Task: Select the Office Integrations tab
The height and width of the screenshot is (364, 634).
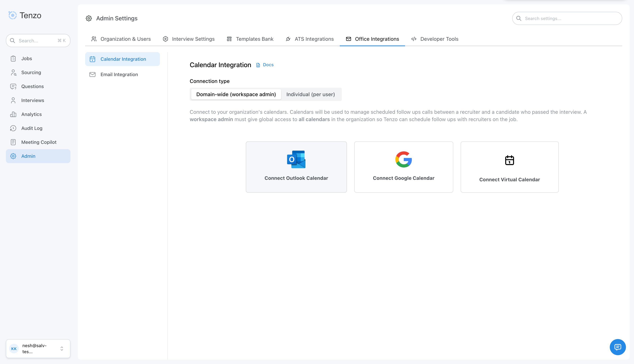Action: coord(372,39)
